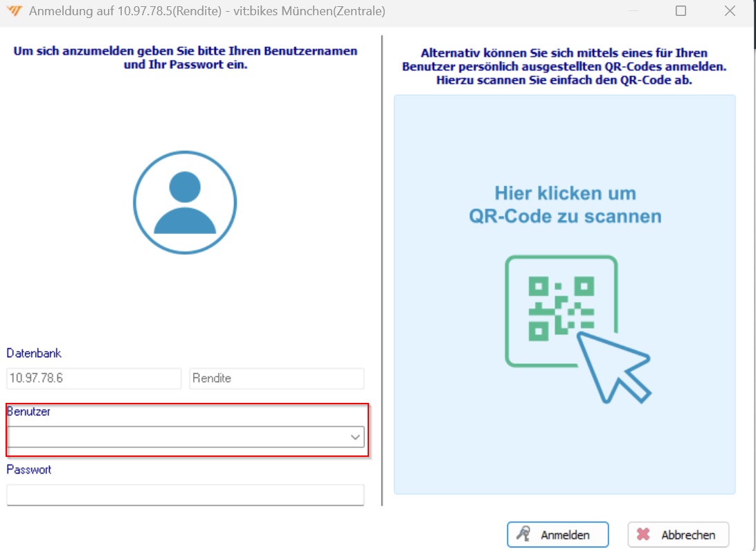Image resolution: width=756 pixels, height=551 pixels.
Task: Expand the Benutzer dropdown arrow
Action: [x=355, y=437]
